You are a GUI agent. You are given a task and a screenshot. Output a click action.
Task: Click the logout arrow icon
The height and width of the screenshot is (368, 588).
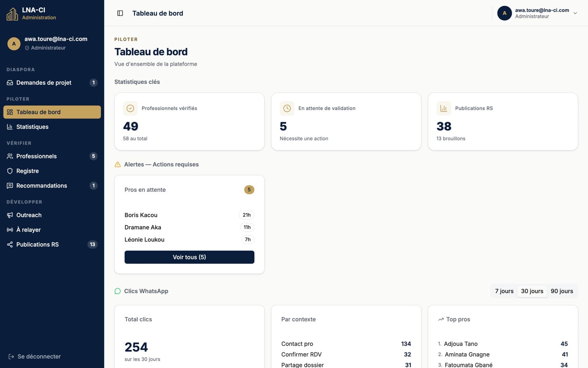(x=11, y=357)
